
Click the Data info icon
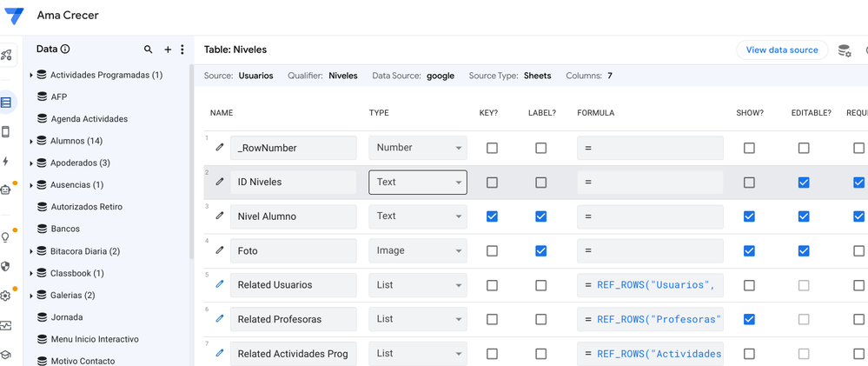65,50
